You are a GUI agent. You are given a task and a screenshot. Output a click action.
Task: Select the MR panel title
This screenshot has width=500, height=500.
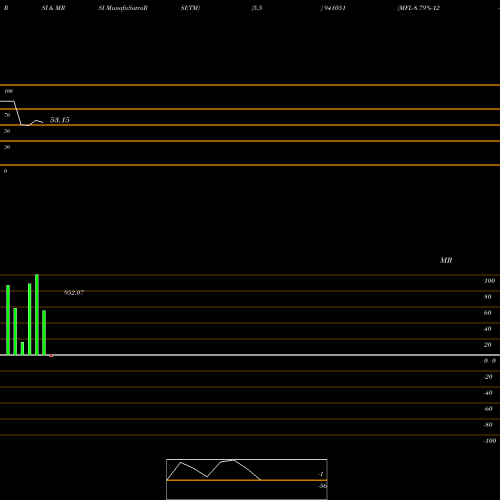(x=446, y=260)
